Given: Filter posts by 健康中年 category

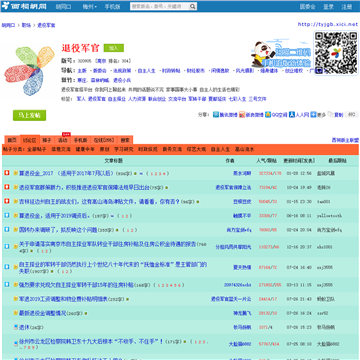Looking at the screenshot, I should pos(85,149).
